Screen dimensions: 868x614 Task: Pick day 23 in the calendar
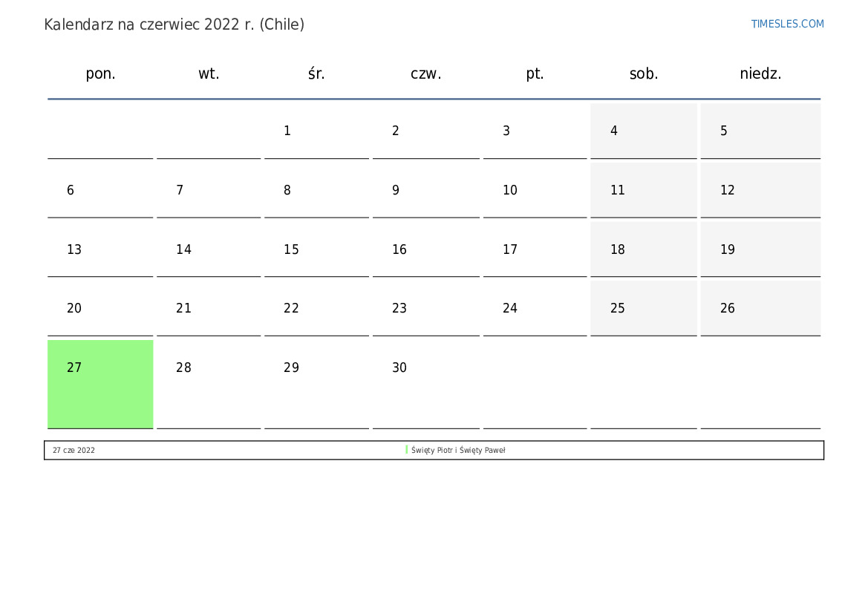425,308
